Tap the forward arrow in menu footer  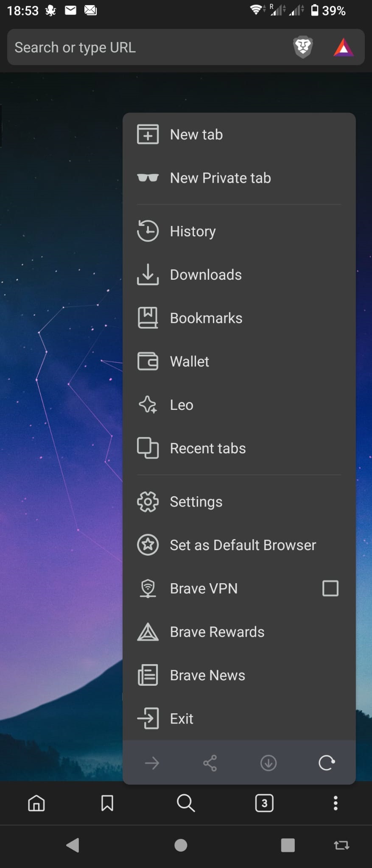click(x=152, y=763)
